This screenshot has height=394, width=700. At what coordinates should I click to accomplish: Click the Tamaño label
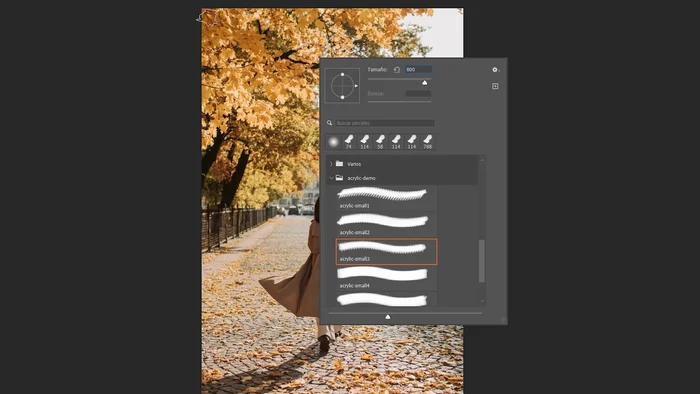point(377,70)
